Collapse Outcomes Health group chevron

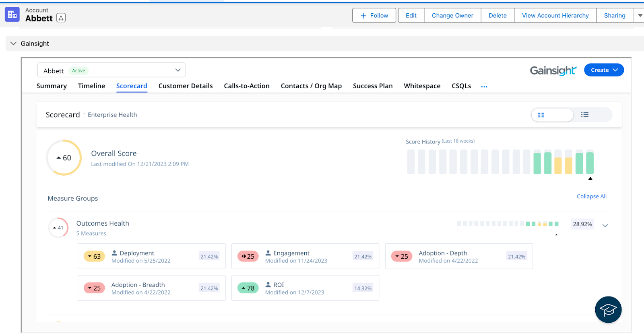coord(605,225)
